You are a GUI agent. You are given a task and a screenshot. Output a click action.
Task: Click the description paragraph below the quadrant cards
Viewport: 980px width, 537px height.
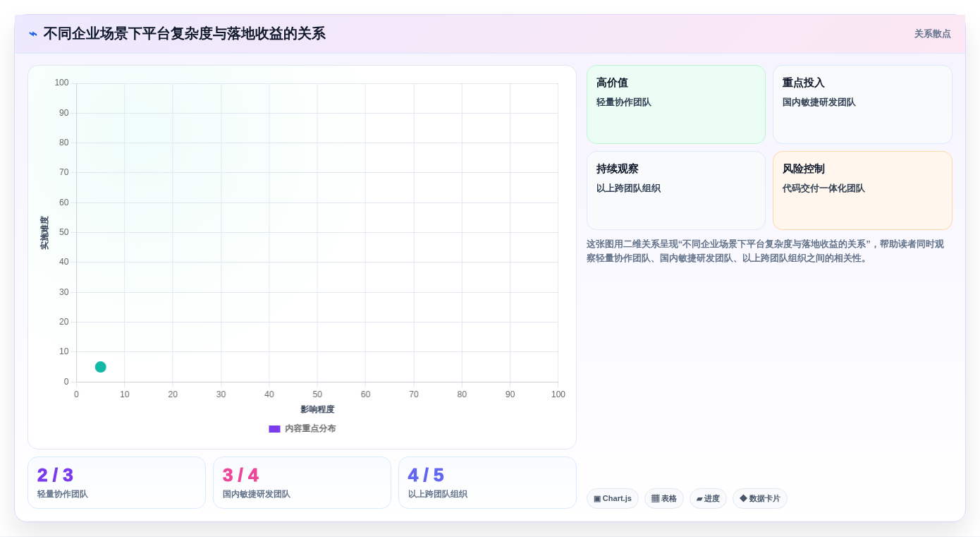pos(765,251)
